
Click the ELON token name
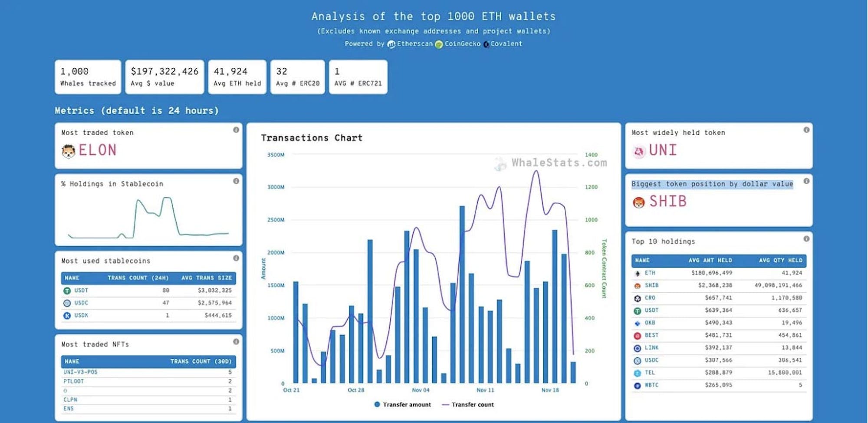(98, 151)
